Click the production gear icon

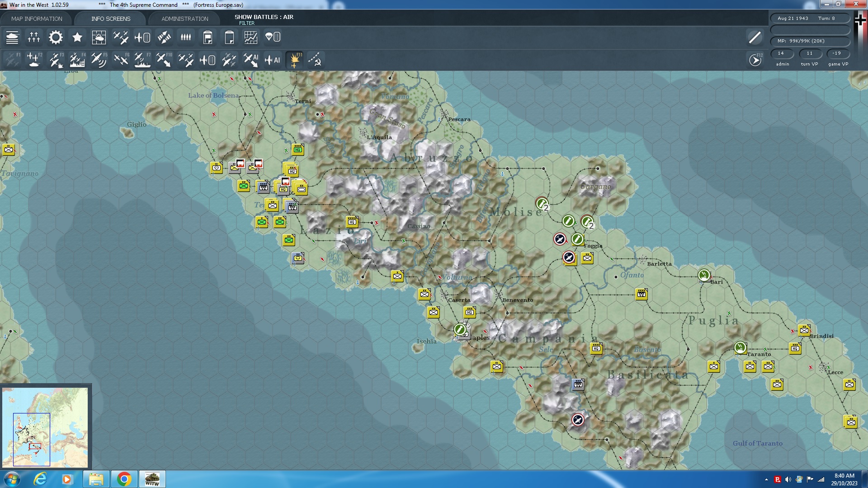(x=56, y=38)
